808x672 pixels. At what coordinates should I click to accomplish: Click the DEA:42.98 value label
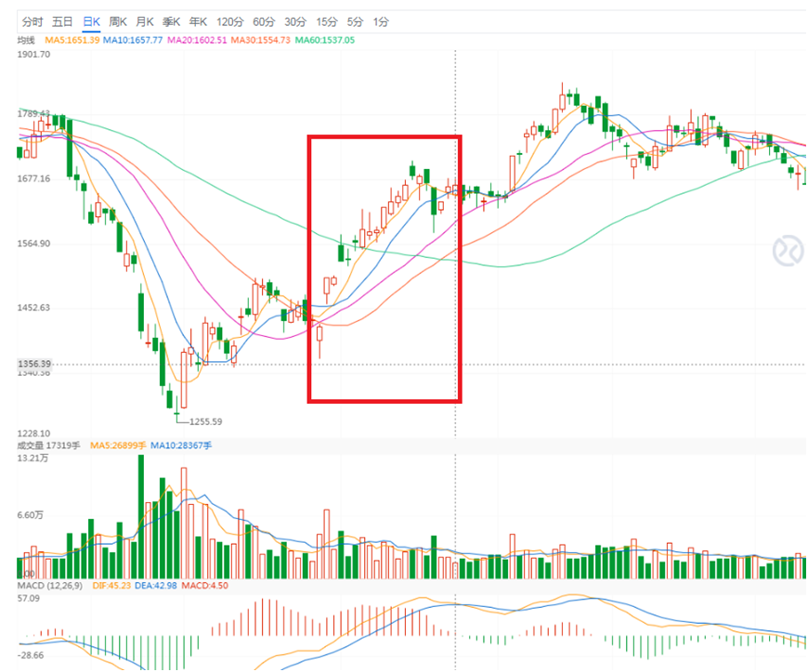[156, 586]
